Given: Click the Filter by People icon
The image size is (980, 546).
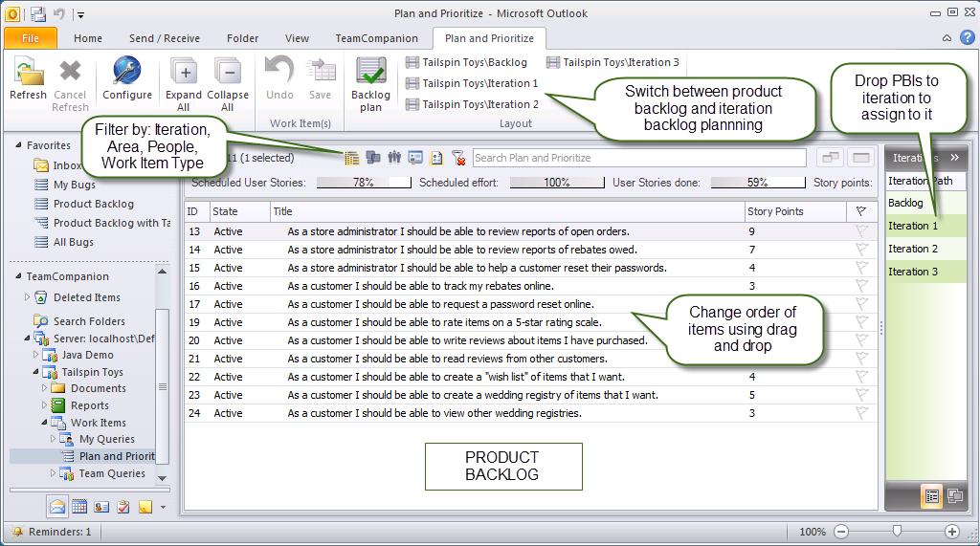Looking at the screenshot, I should tap(394, 158).
